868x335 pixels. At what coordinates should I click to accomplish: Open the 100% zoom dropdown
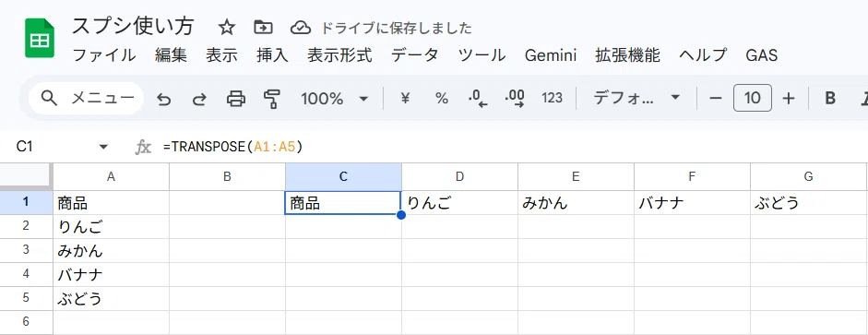[334, 99]
